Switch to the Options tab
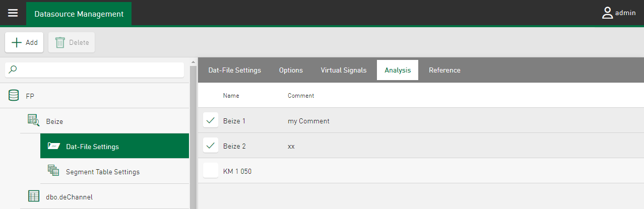The width and height of the screenshot is (644, 209). pyautogui.click(x=291, y=71)
